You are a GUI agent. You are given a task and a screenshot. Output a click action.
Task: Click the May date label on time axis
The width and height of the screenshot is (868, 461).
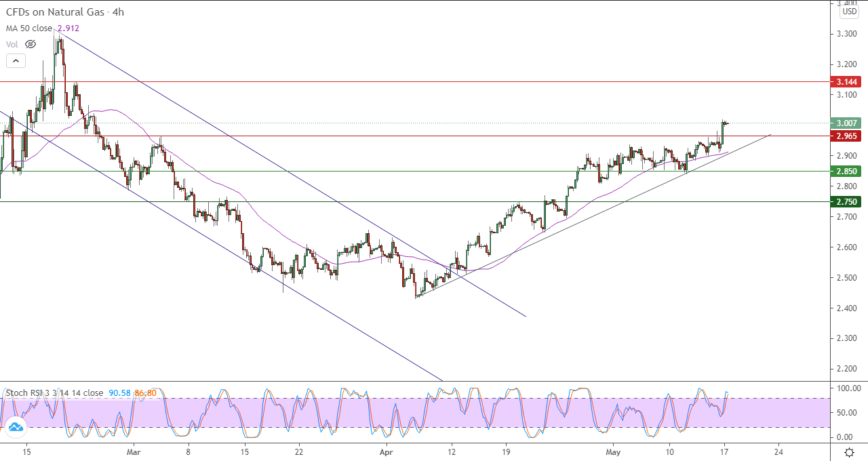614,451
